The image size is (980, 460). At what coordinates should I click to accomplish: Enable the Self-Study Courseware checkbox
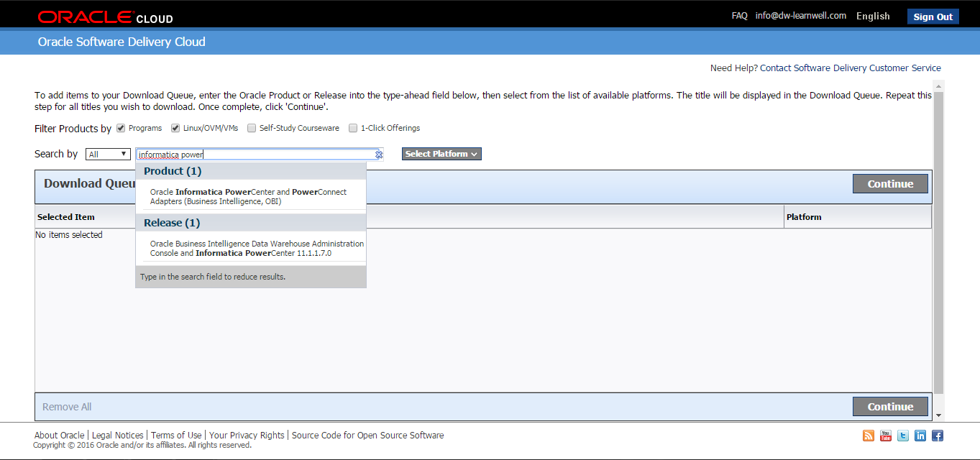point(252,128)
